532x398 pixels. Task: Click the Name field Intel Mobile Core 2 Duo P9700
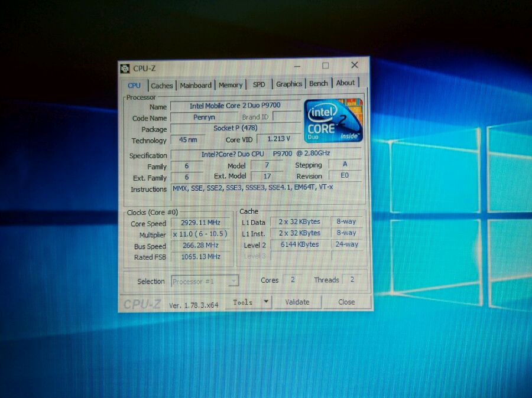point(235,106)
